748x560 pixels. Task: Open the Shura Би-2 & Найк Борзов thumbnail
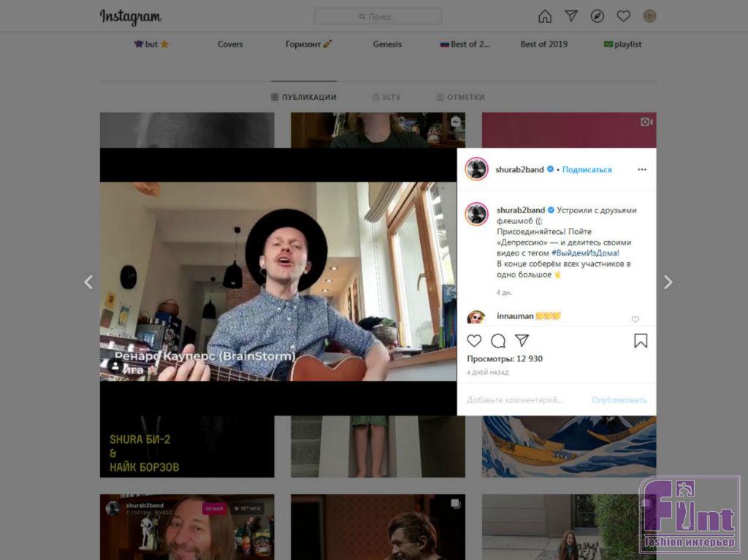pyautogui.click(x=187, y=447)
